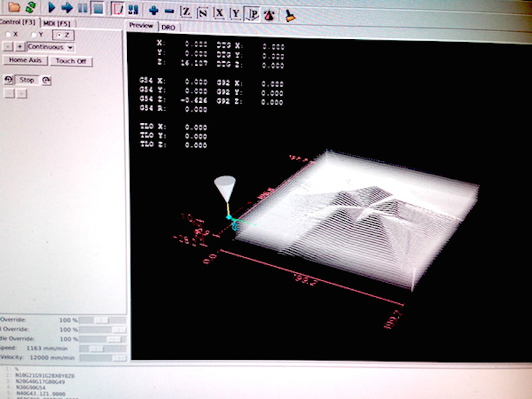Image resolution: width=532 pixels, height=399 pixels.
Task: Open the MDI [F5] tab
Action: pos(57,23)
